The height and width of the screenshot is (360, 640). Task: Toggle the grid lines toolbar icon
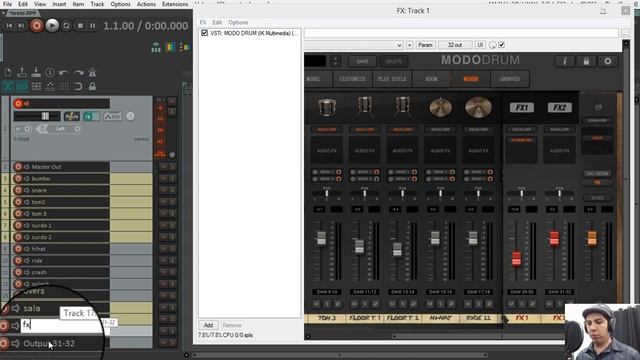(64, 87)
